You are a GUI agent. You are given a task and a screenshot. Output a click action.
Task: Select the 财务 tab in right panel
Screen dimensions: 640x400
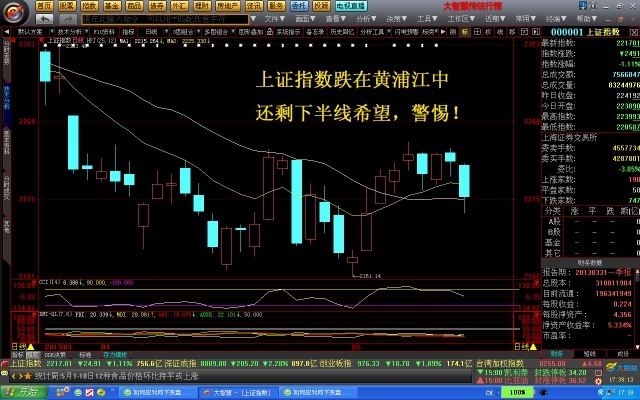point(557,354)
